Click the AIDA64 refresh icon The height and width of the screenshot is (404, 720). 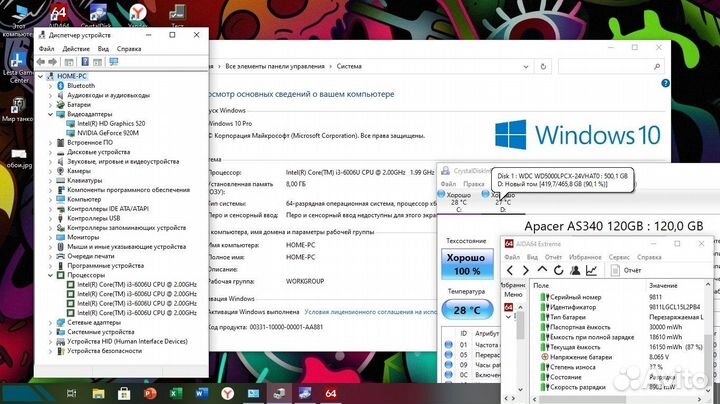(x=558, y=270)
